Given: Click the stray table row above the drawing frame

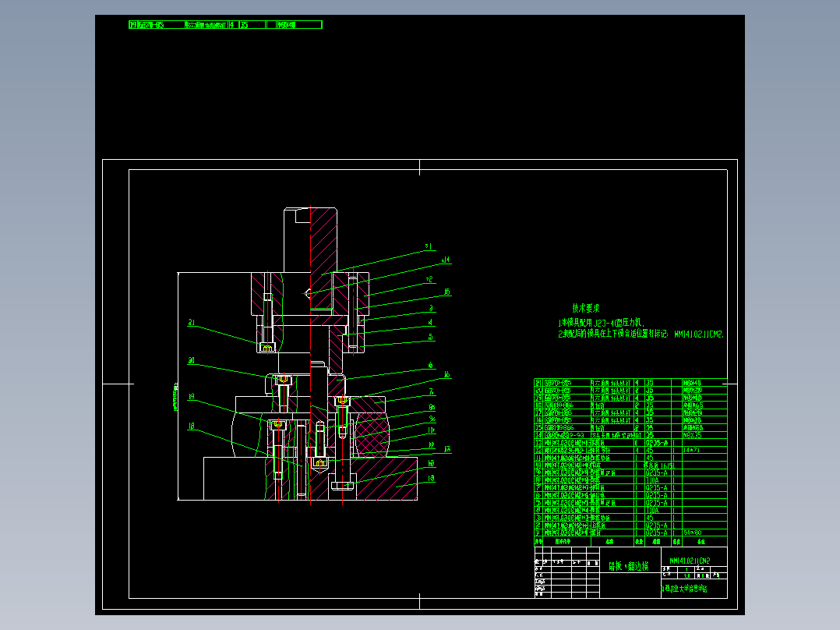Looking at the screenshot, I should click(x=225, y=25).
